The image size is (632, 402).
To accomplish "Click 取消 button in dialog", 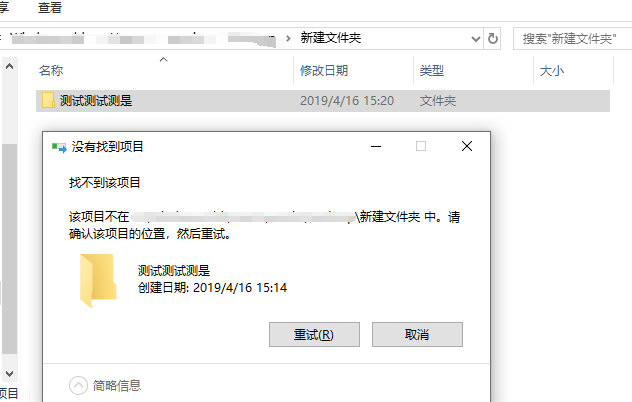I will pyautogui.click(x=417, y=334).
